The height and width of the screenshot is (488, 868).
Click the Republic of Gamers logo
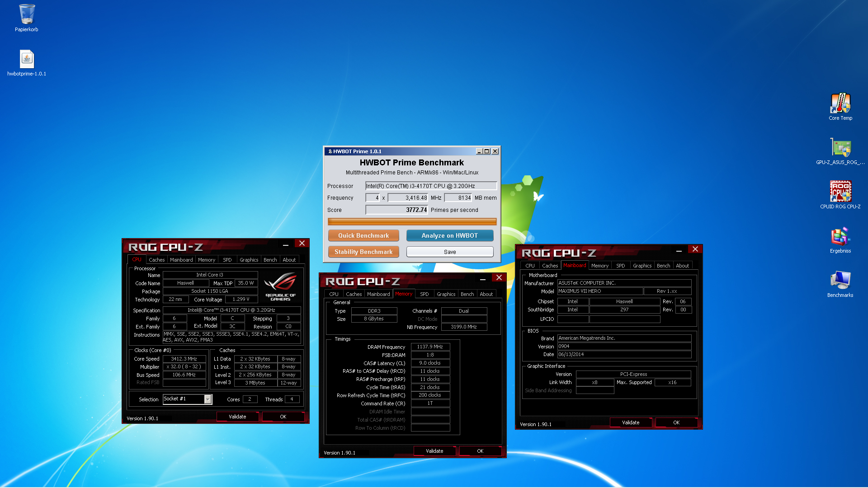tap(280, 286)
